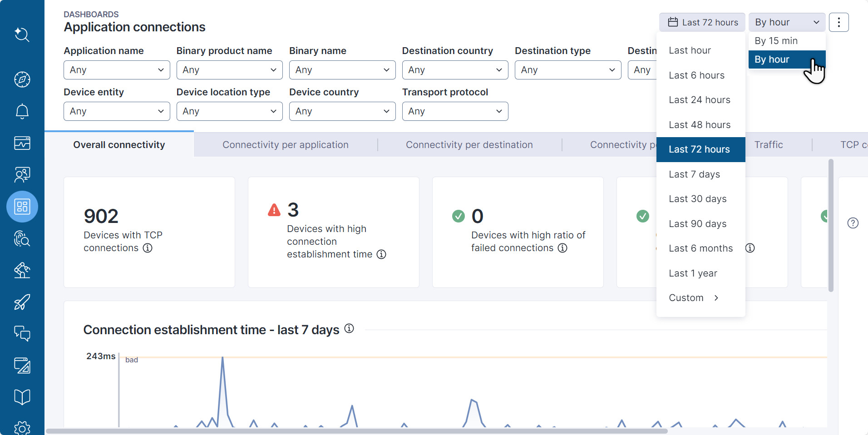Click the help question mark icon
Viewport: 868px width, 435px height.
853,223
